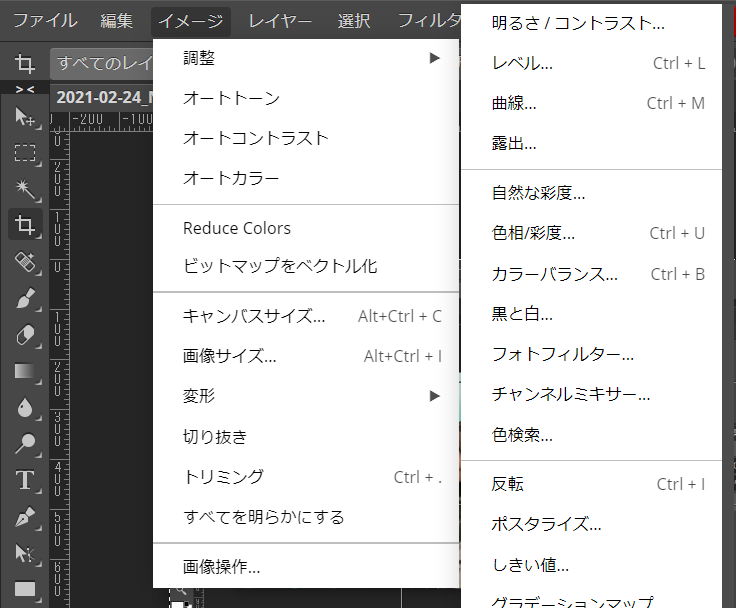Click the イメージ menu
The image size is (736, 608).
191,21
